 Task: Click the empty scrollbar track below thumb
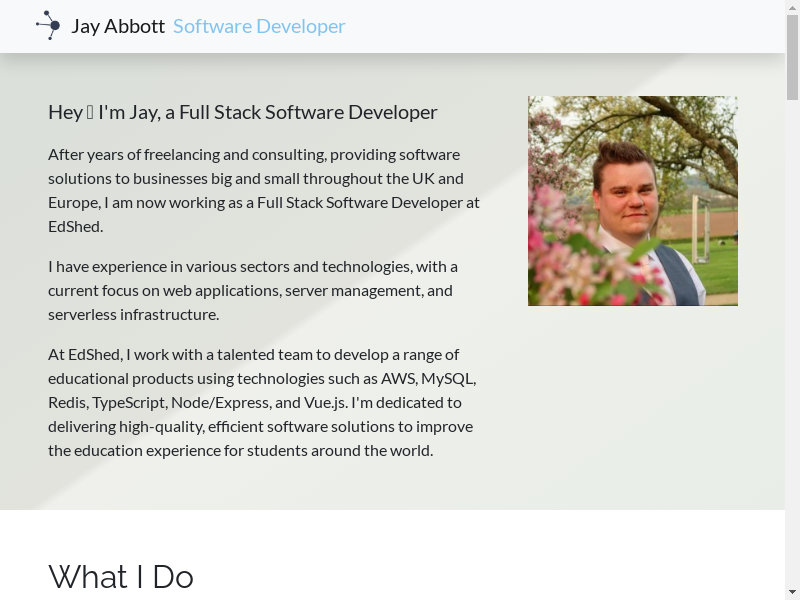click(792, 350)
